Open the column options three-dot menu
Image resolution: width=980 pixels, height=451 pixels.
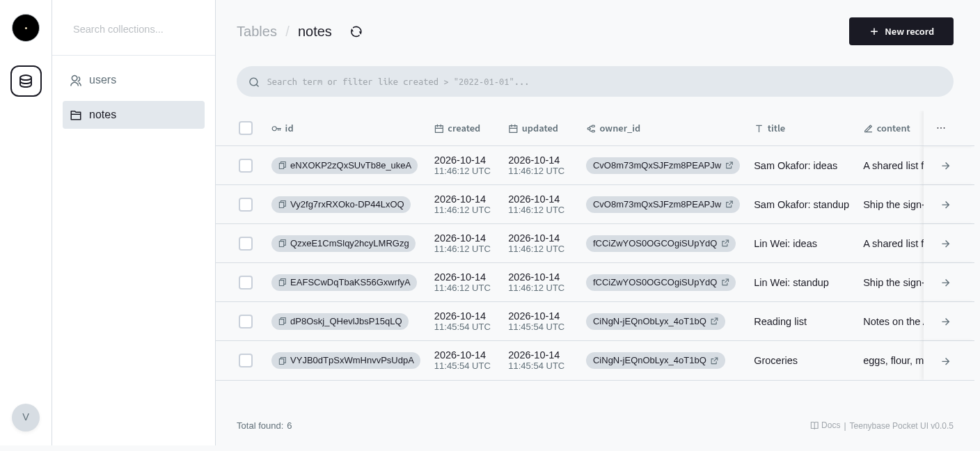click(x=941, y=128)
